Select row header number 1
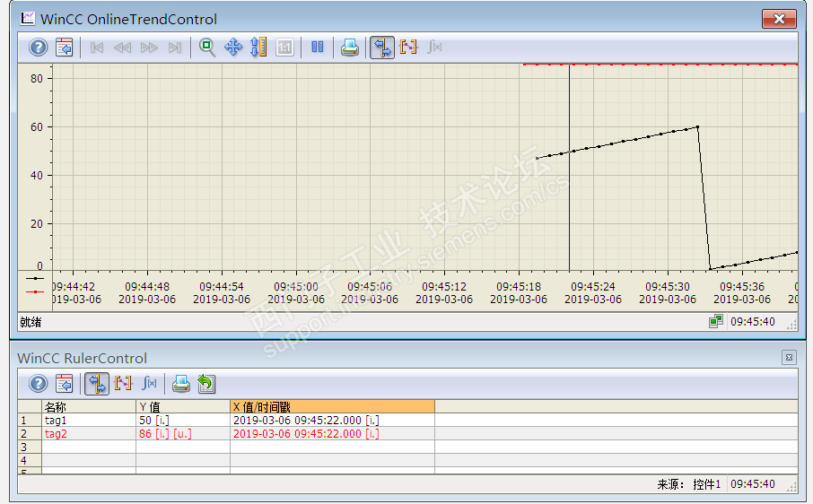 (x=30, y=420)
